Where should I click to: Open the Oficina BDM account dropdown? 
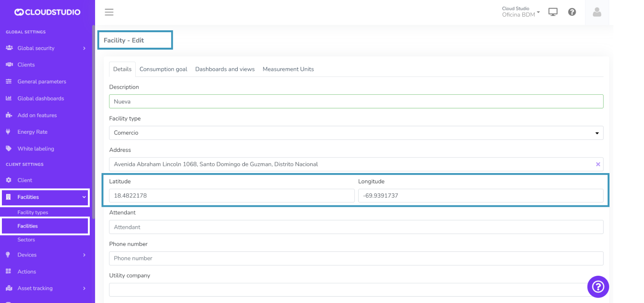(521, 12)
